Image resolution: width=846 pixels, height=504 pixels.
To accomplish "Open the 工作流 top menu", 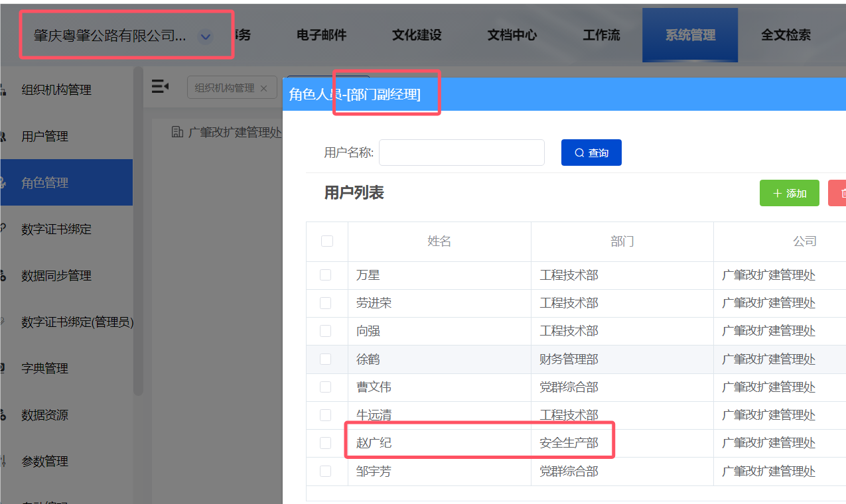I will [601, 35].
